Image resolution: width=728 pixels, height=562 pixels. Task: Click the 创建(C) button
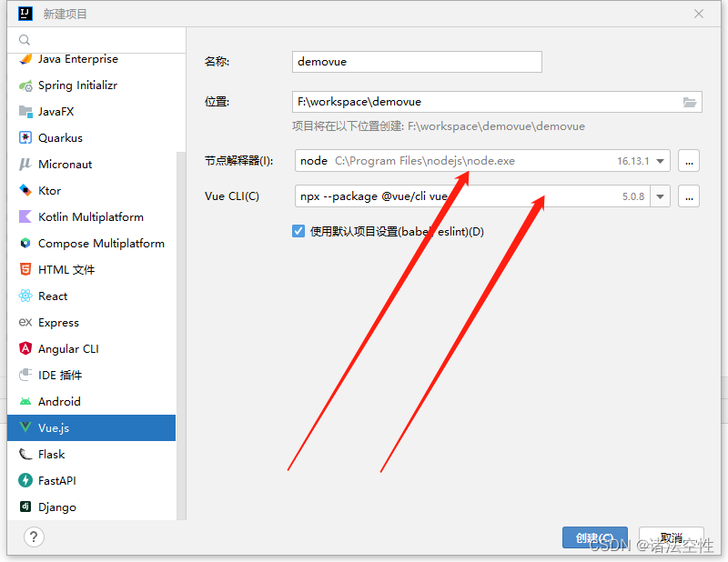594,537
